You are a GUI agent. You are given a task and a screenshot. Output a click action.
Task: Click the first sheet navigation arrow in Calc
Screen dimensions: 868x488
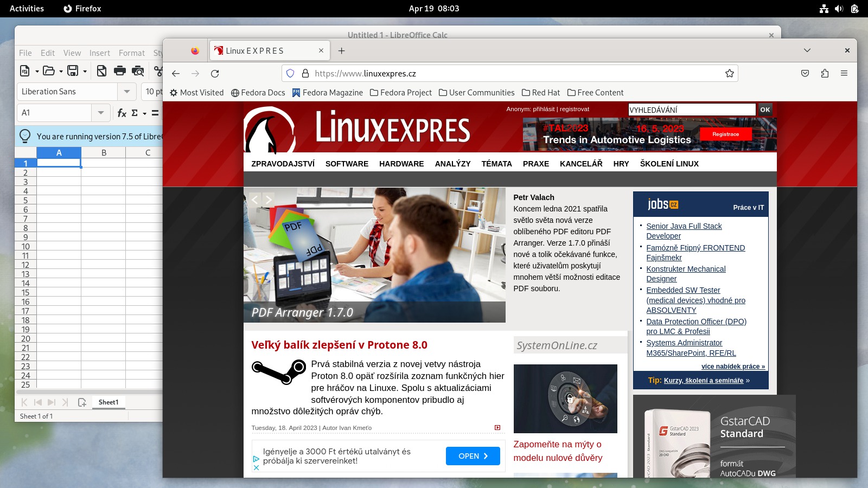point(24,402)
